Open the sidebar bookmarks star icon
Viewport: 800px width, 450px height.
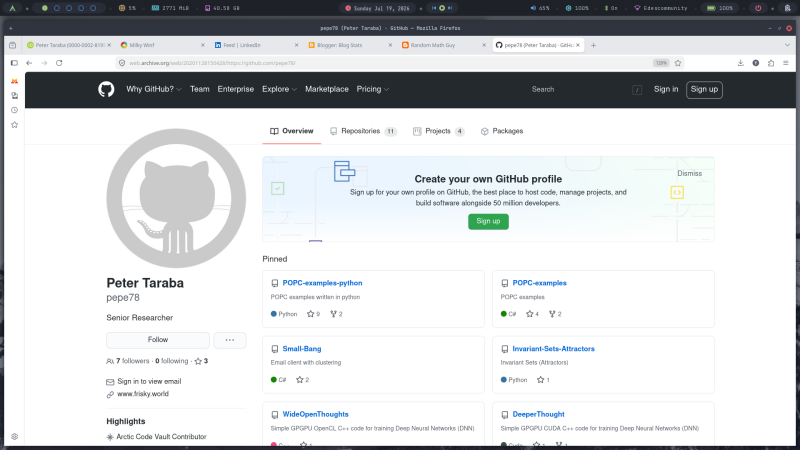point(14,124)
